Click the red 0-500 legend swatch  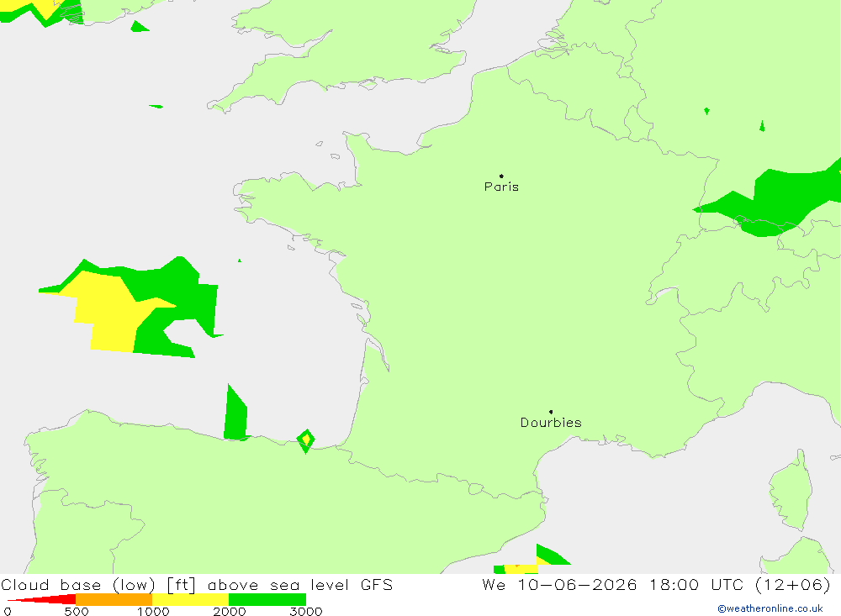click(42, 599)
